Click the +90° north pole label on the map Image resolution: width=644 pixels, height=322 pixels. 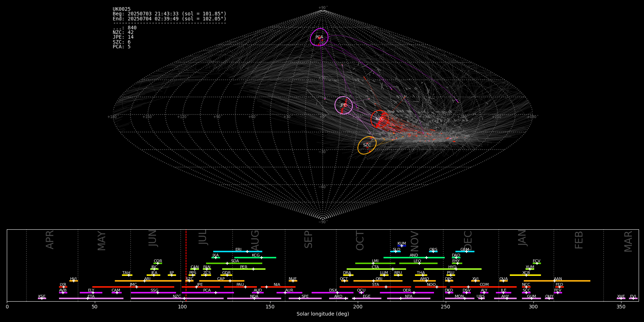pyautogui.click(x=323, y=8)
